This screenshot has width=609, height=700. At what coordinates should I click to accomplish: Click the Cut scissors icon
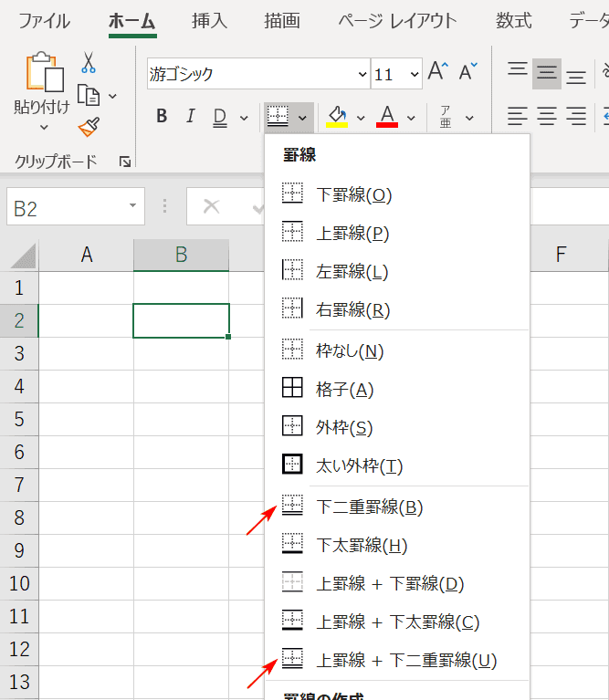(x=89, y=62)
